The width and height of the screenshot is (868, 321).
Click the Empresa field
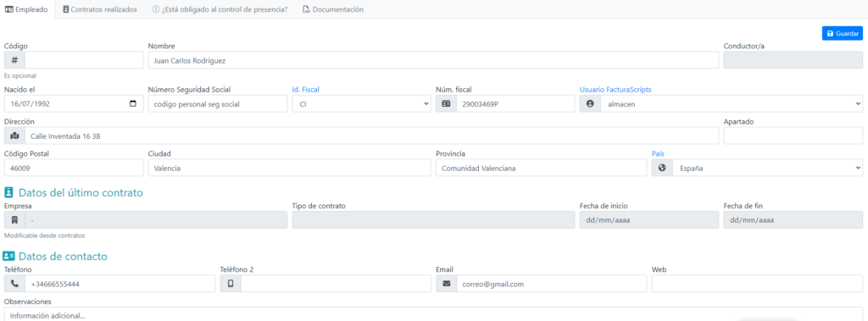[x=156, y=219]
